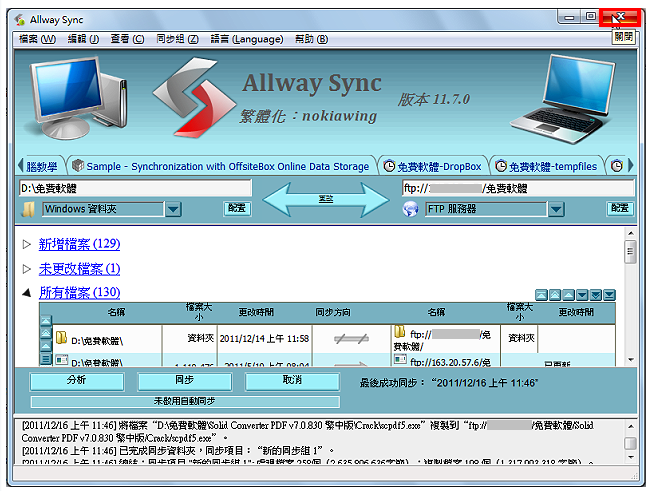
Task: Click the top icon in table's left-side column
Action: 46,321
